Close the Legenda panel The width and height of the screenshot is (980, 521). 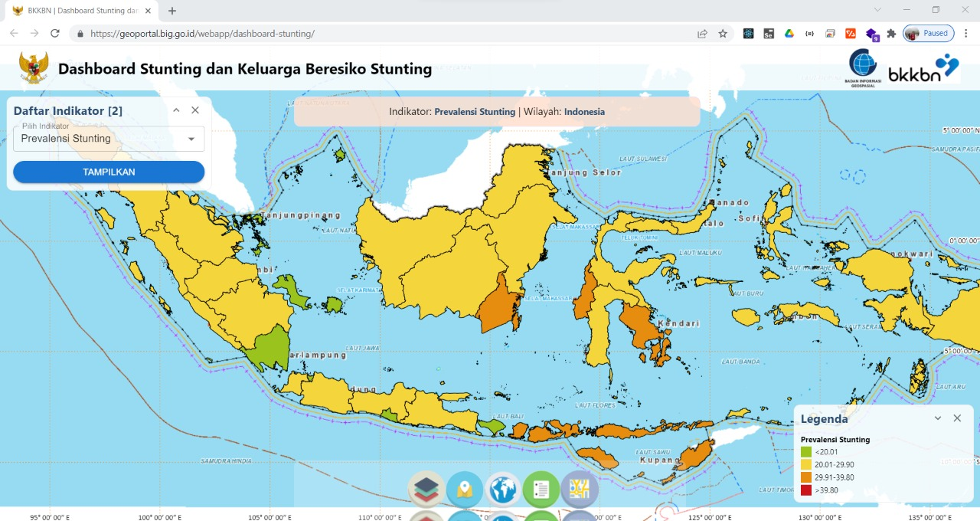pos(957,418)
